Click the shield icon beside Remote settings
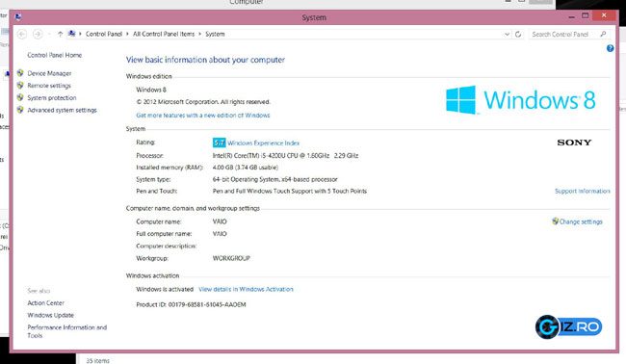Viewport: 626px width, 364px height. coord(20,85)
